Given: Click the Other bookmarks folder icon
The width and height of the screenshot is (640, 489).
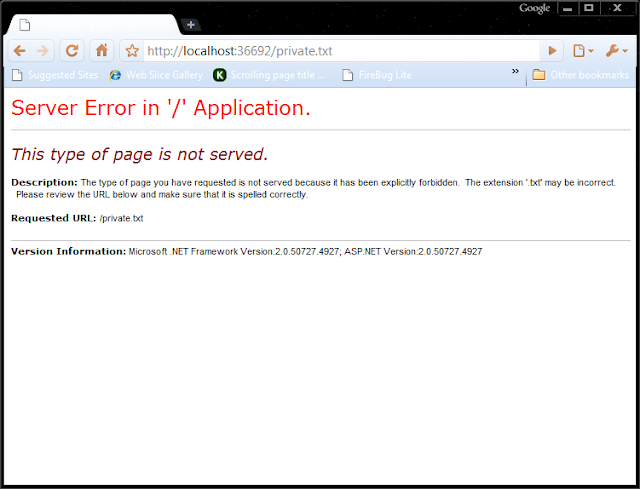Looking at the screenshot, I should 539,75.
